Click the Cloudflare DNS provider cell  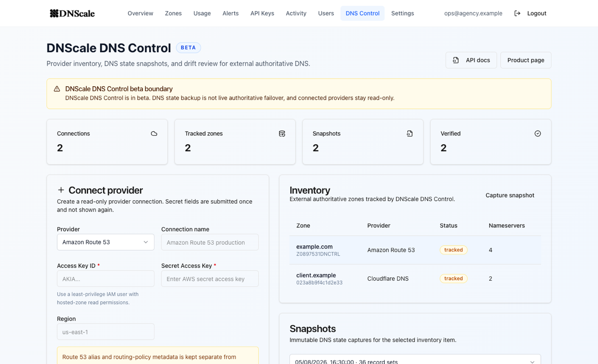[x=388, y=279]
